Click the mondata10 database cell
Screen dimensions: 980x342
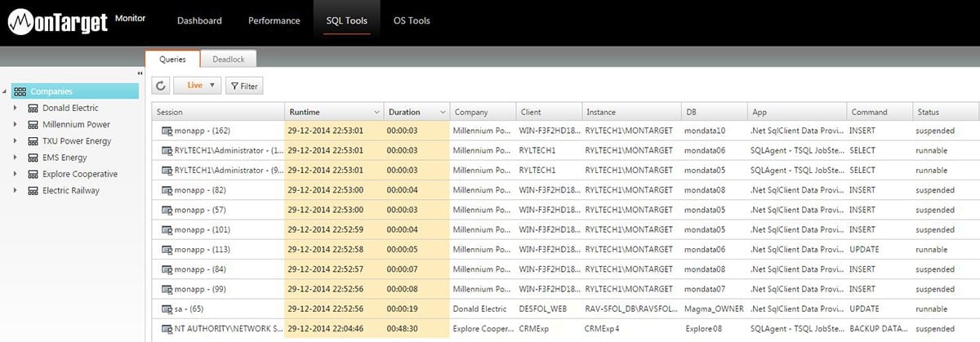713,131
